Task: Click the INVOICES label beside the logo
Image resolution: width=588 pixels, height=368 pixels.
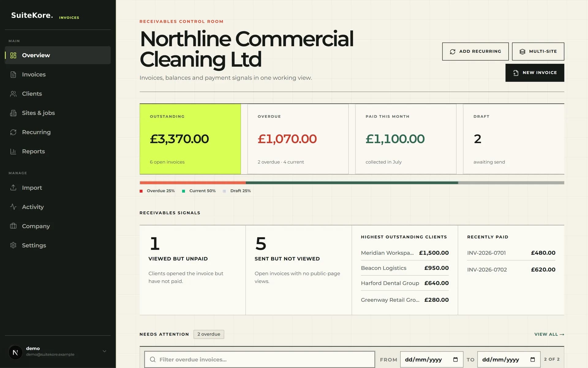Action: tap(69, 18)
